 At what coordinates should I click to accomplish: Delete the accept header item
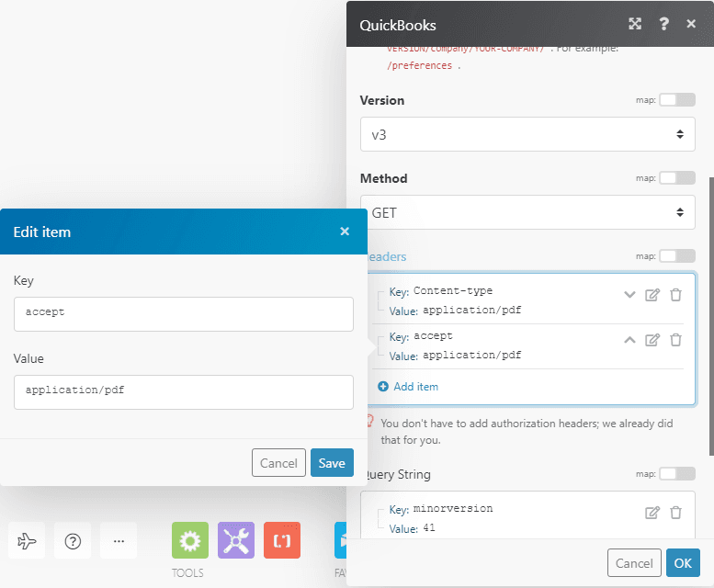tap(675, 340)
